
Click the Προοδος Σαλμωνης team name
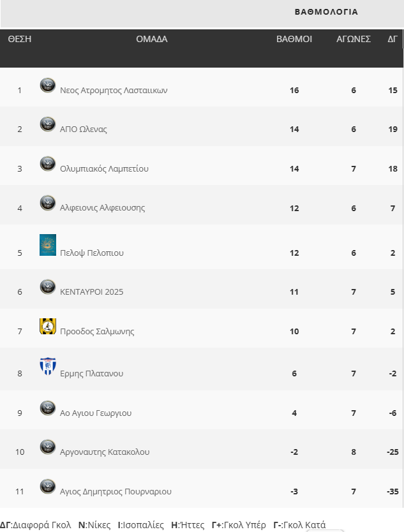click(x=97, y=332)
